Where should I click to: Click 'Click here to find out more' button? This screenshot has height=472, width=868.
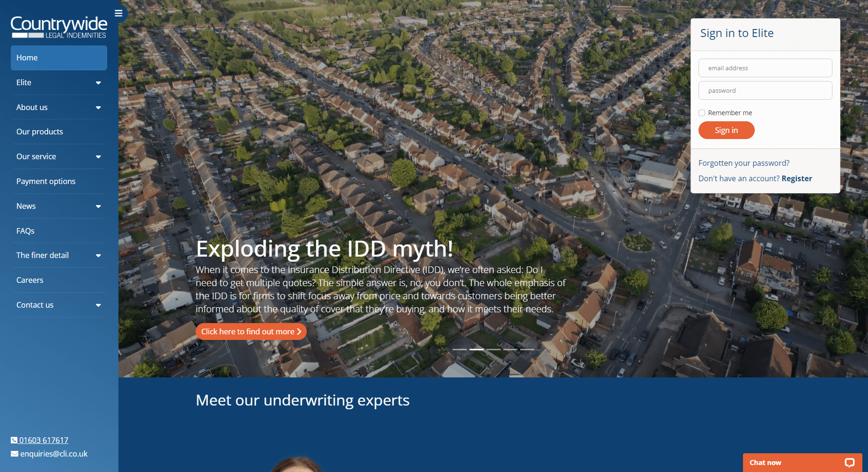point(251,332)
